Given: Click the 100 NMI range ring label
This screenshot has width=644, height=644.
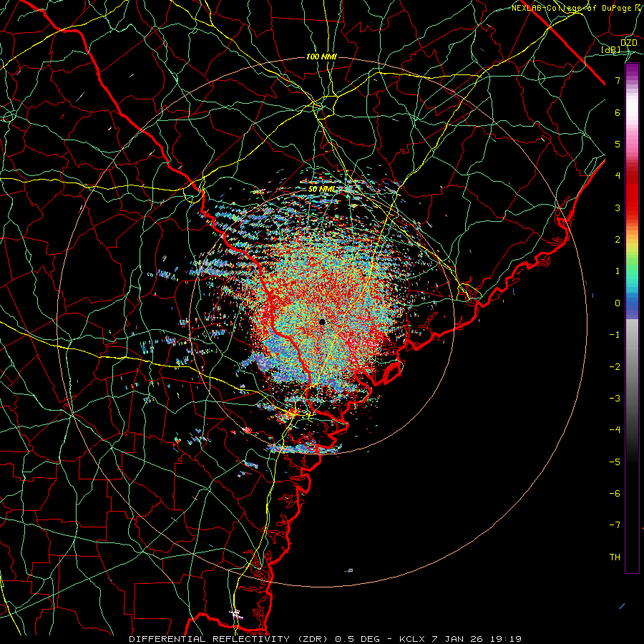Looking at the screenshot, I should 321,57.
